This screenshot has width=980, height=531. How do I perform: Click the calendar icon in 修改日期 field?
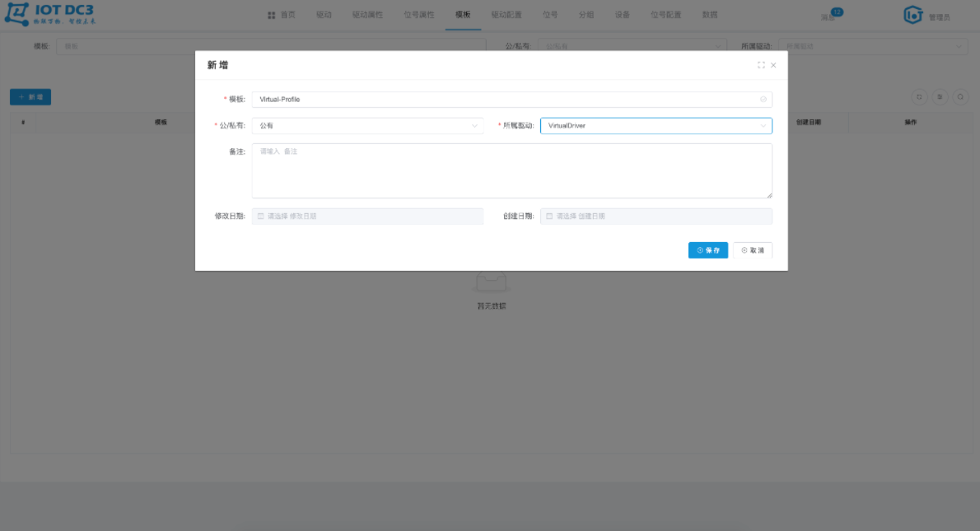coord(260,217)
